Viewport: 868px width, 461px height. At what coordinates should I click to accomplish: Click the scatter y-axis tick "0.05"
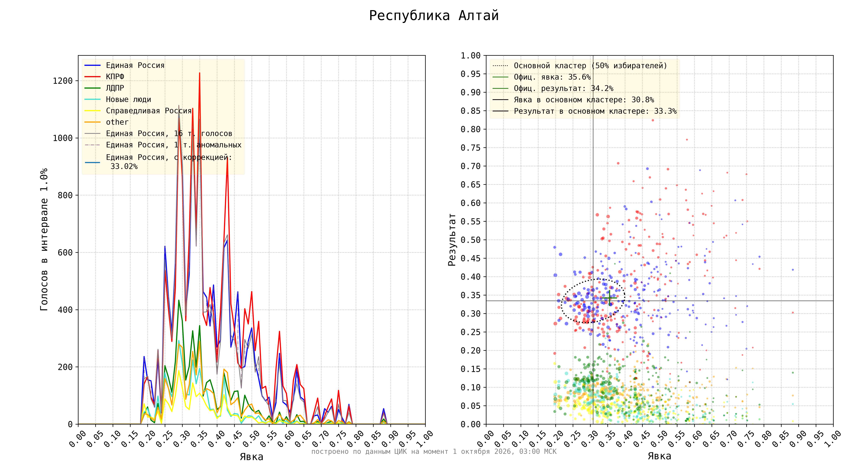(x=471, y=406)
